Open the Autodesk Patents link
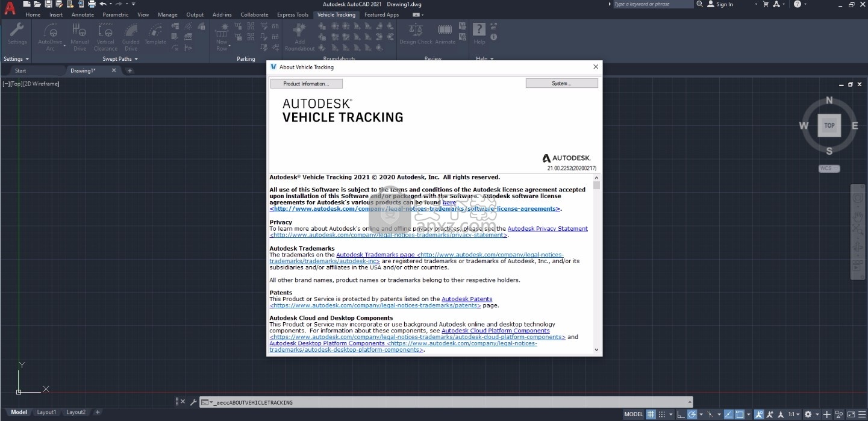The height and width of the screenshot is (421, 868). [x=467, y=299]
